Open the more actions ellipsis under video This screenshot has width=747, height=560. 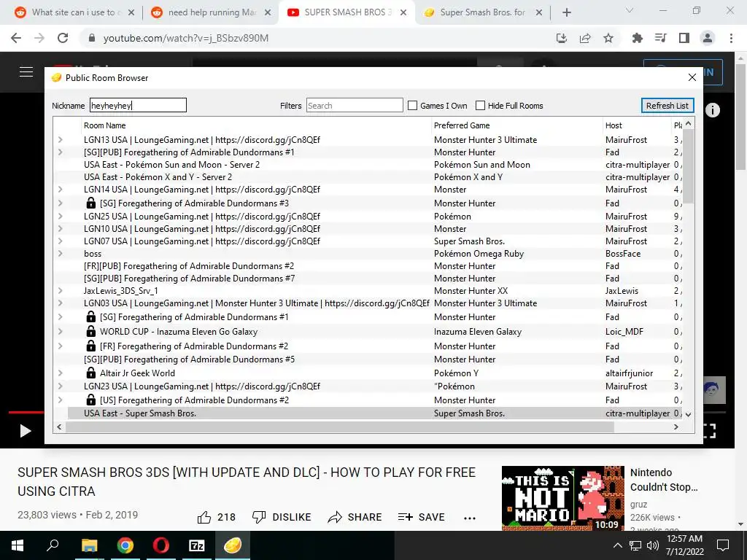point(470,518)
